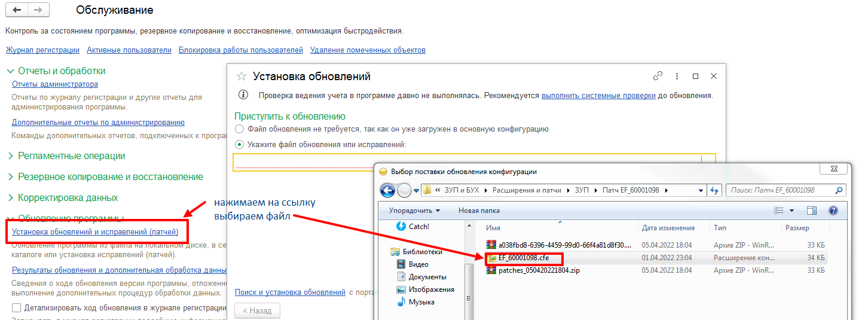Collapse the Отчеты и обработки section

click(x=10, y=71)
